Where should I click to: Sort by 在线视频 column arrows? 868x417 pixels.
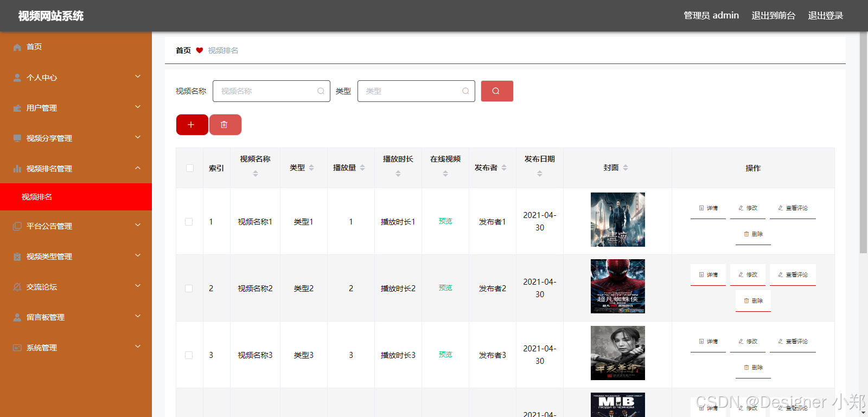coord(445,174)
